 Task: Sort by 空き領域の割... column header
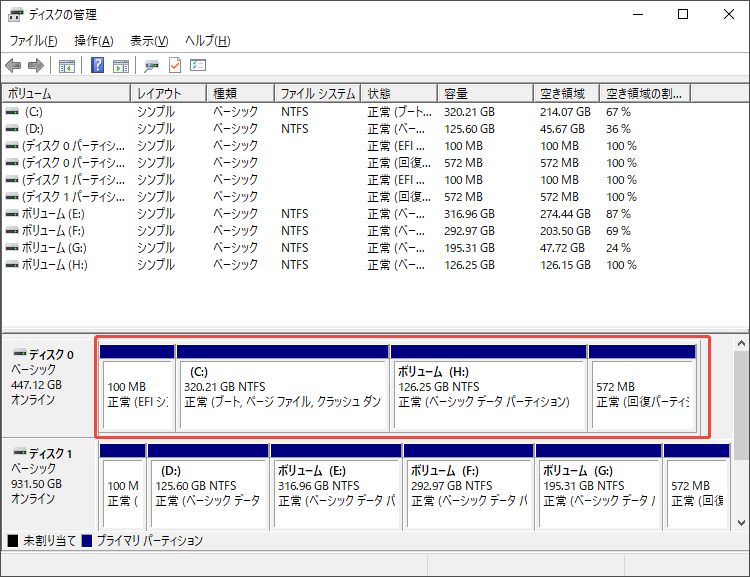pos(645,93)
